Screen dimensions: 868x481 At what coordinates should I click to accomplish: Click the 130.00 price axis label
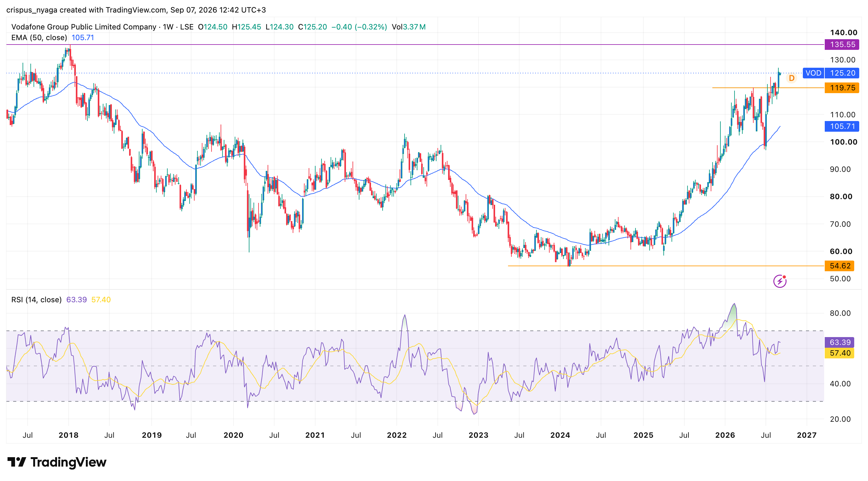tap(842, 60)
